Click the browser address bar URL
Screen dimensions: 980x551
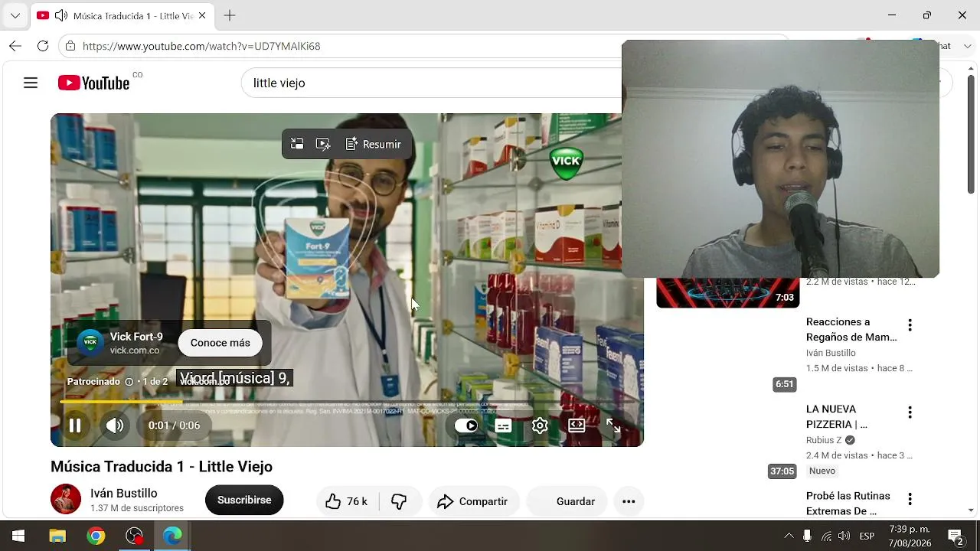coord(201,46)
